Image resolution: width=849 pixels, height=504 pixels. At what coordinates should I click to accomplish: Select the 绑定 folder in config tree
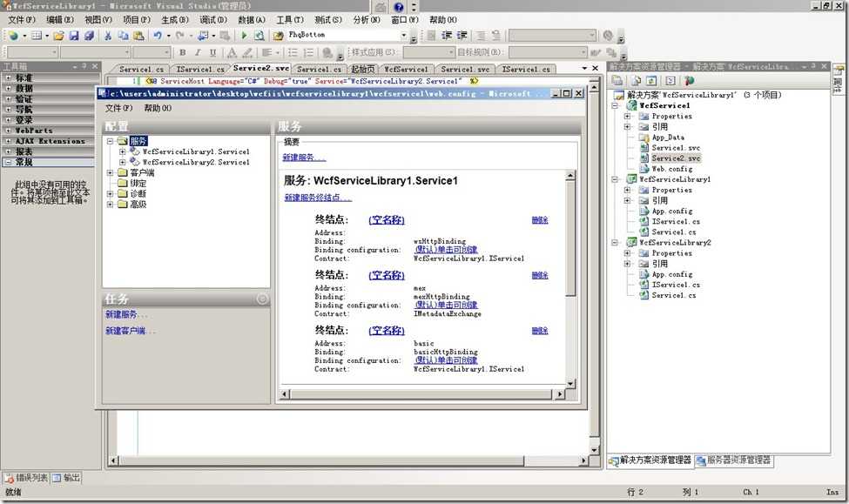pyautogui.click(x=138, y=183)
